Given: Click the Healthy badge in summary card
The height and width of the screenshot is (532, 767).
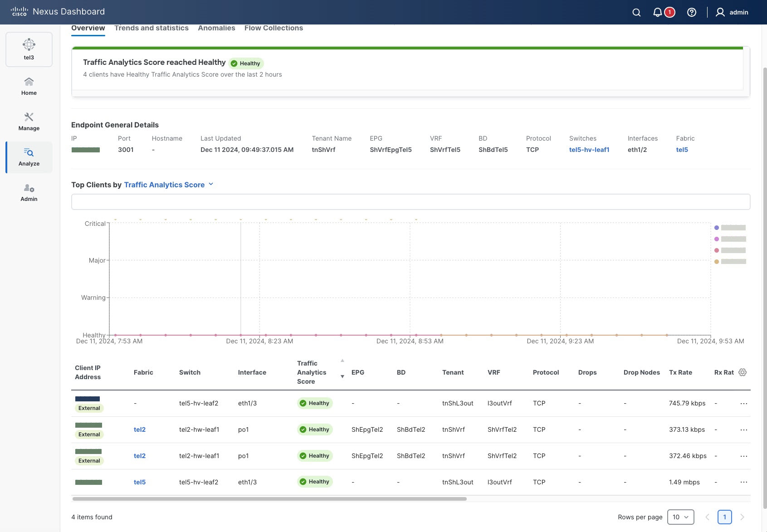Looking at the screenshot, I should pyautogui.click(x=246, y=63).
